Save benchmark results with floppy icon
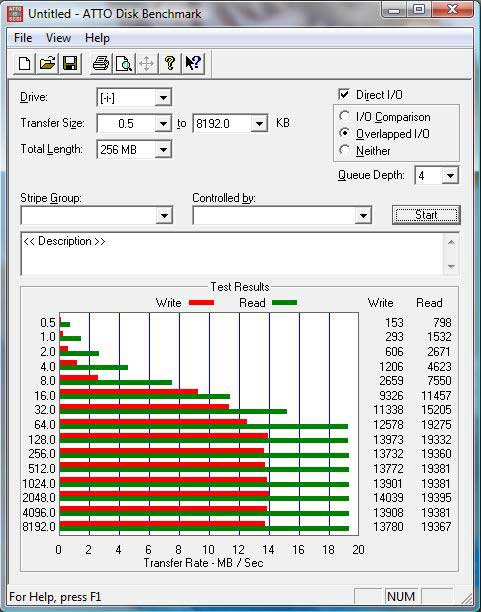The image size is (481, 612). click(70, 63)
